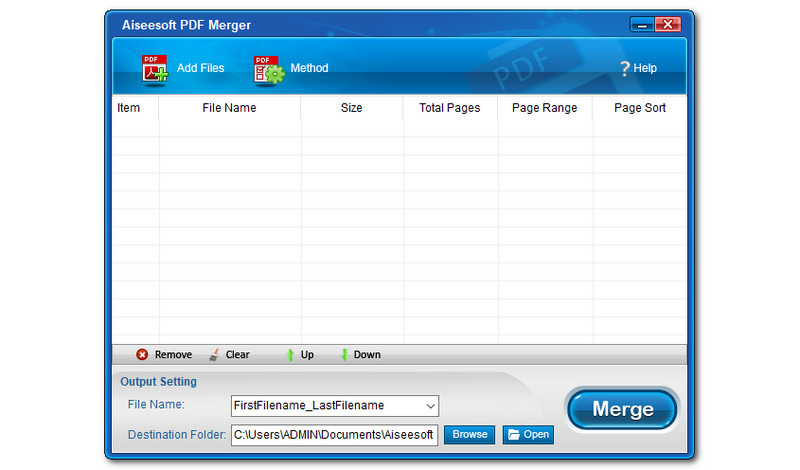The width and height of the screenshot is (800, 470).
Task: Click the Page Range column header
Action: tap(544, 108)
